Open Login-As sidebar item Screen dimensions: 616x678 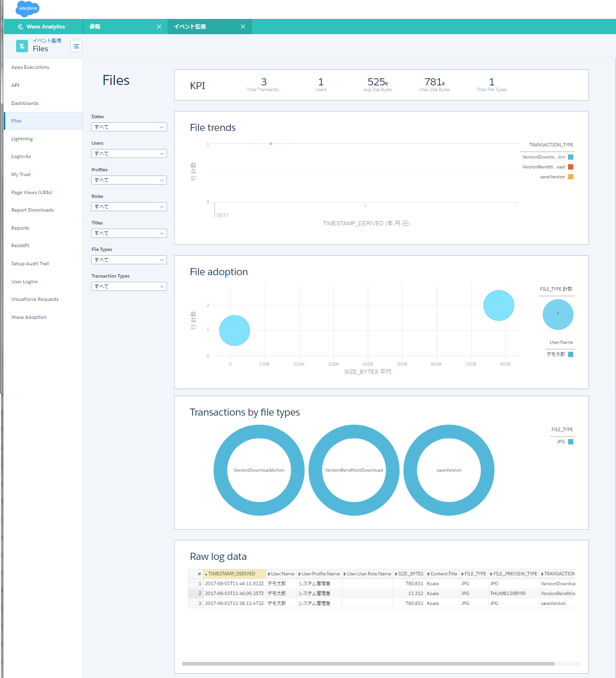click(43, 157)
